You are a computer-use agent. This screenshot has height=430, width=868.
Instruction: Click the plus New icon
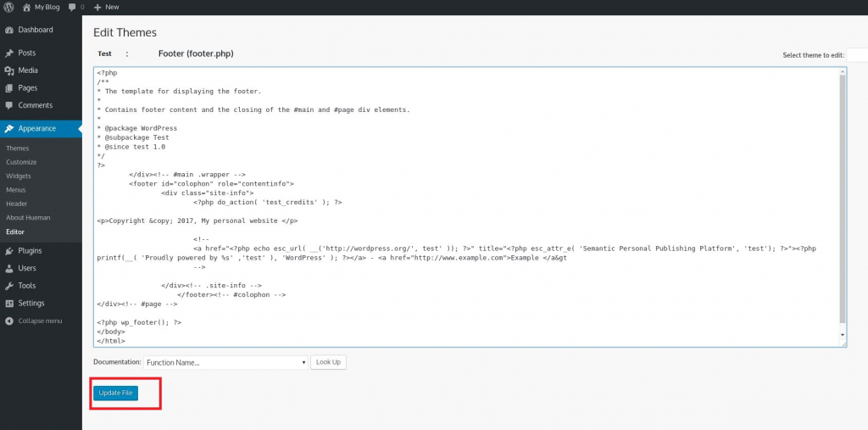(97, 7)
